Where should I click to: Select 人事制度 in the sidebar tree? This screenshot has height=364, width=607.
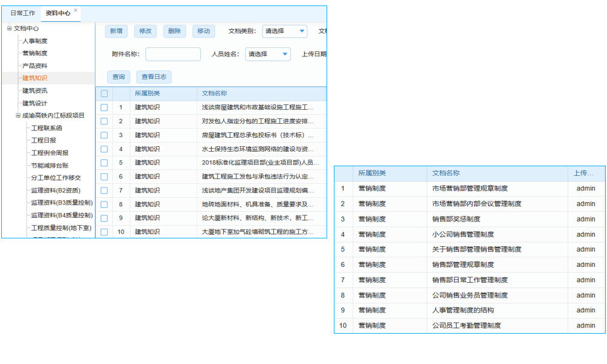[33, 41]
